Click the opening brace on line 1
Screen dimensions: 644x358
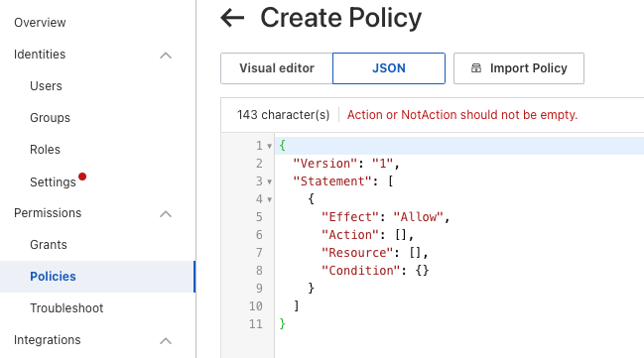coord(283,146)
